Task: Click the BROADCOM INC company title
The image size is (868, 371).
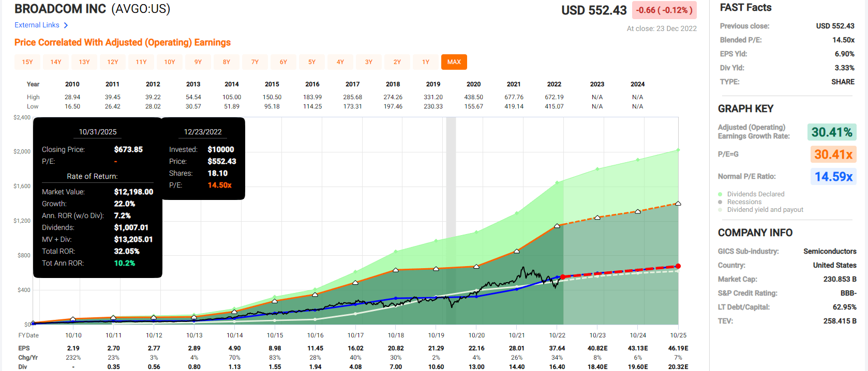Action: click(60, 9)
